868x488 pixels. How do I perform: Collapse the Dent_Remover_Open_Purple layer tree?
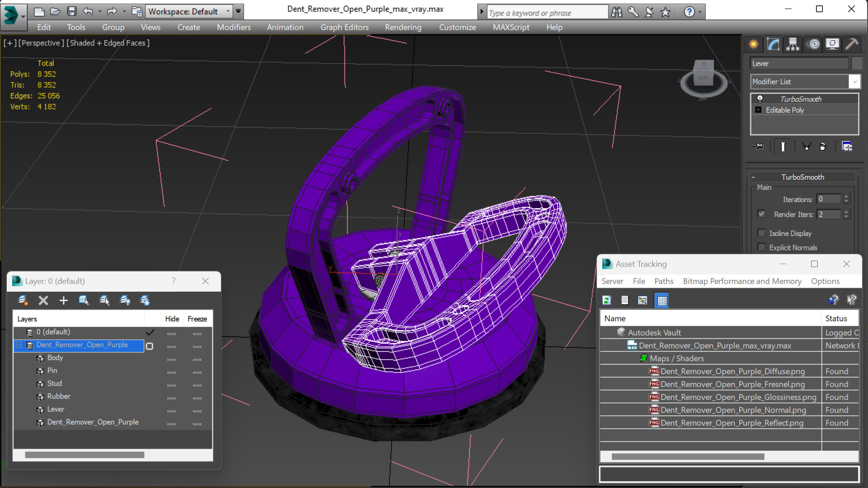click(19, 345)
